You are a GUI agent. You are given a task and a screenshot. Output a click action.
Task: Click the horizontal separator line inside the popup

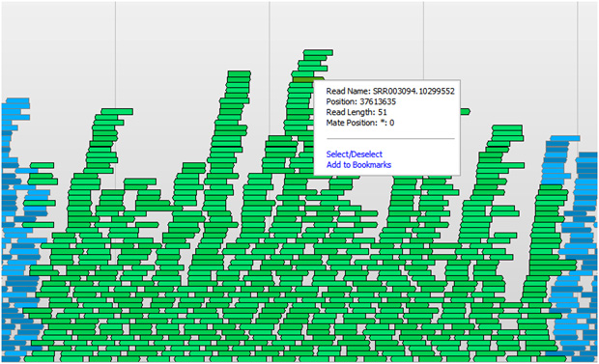(390, 138)
